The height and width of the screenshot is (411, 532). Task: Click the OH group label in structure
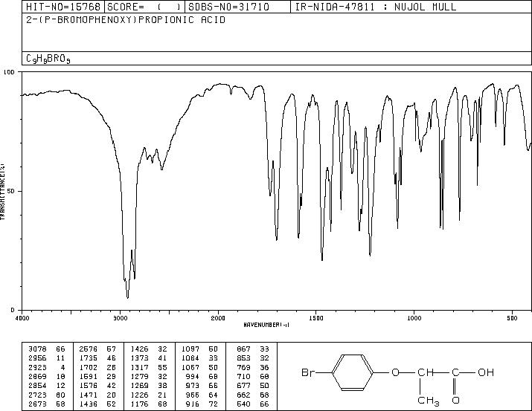[x=486, y=372]
